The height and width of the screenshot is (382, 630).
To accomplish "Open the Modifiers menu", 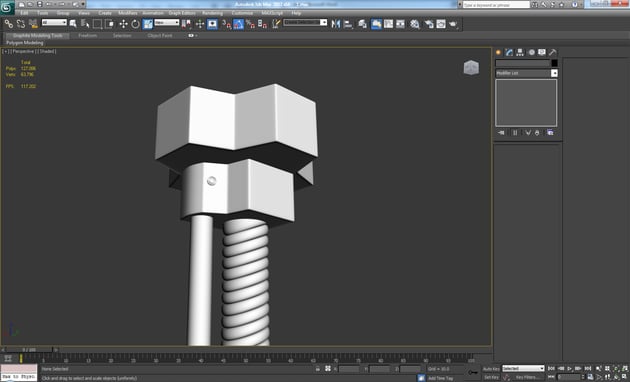I will [x=128, y=13].
